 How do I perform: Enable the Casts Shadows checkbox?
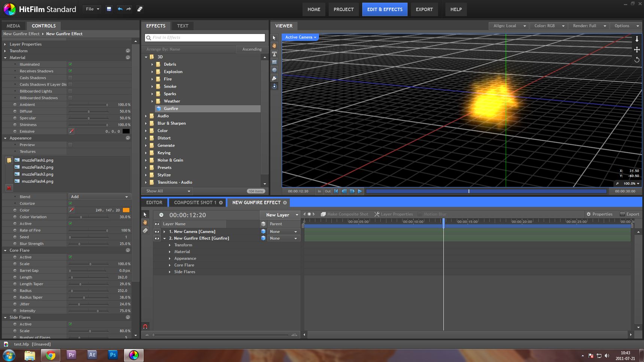click(70, 78)
